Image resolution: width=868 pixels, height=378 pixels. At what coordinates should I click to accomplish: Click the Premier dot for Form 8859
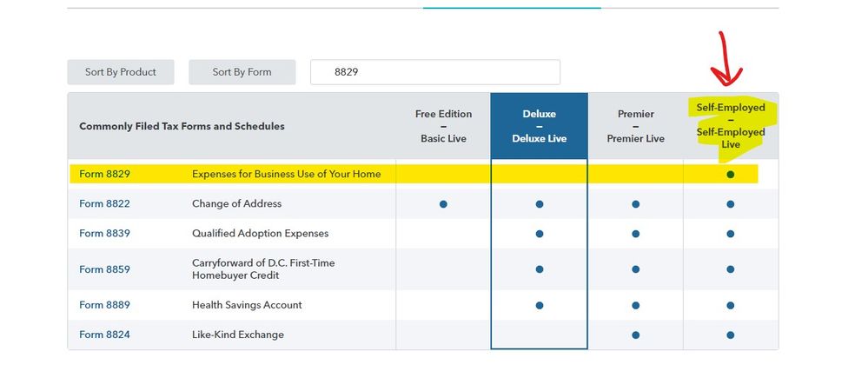click(635, 270)
